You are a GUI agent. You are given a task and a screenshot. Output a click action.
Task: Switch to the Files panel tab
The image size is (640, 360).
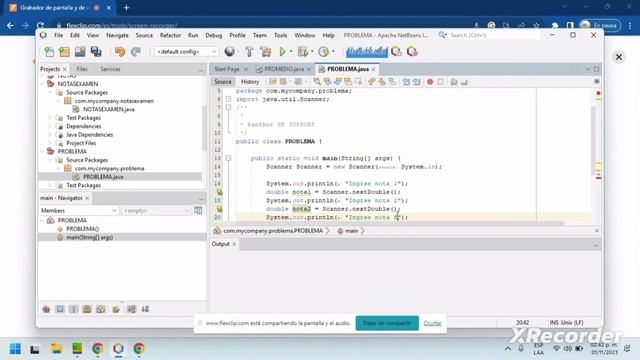[82, 69]
